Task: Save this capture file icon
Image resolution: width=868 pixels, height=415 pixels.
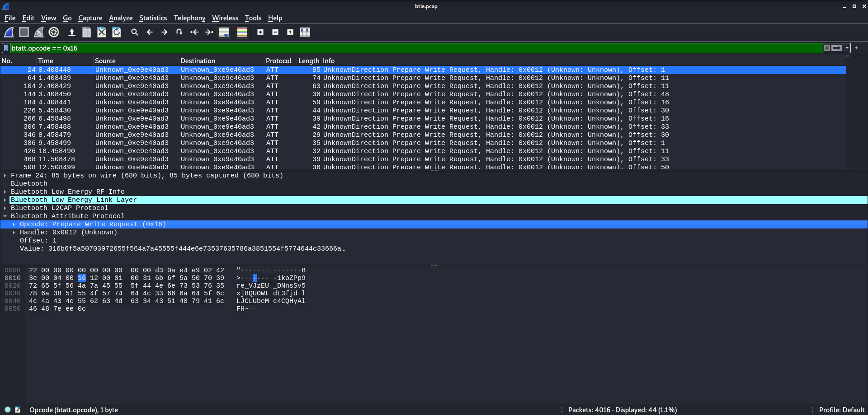Action: point(87,32)
